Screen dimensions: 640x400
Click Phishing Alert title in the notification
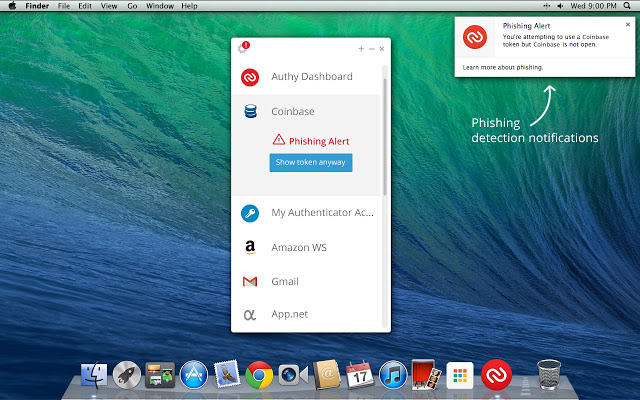coord(526,26)
